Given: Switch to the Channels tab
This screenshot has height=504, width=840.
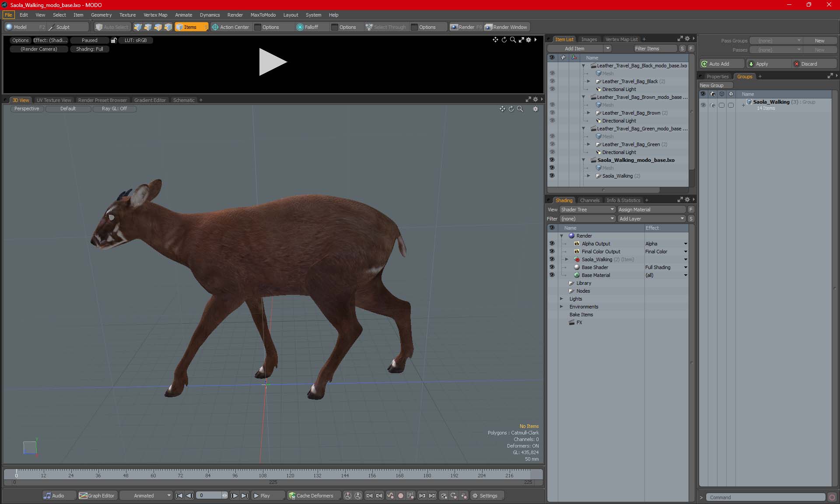Looking at the screenshot, I should point(589,200).
